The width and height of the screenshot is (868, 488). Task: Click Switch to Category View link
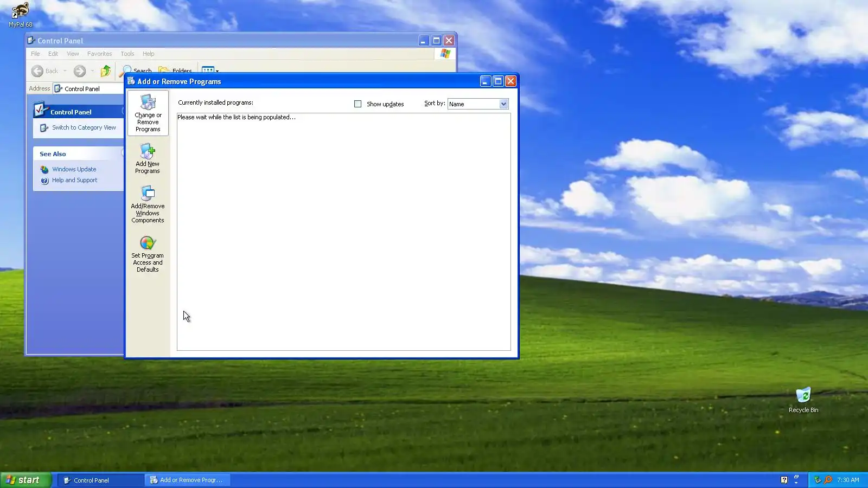[84, 127]
